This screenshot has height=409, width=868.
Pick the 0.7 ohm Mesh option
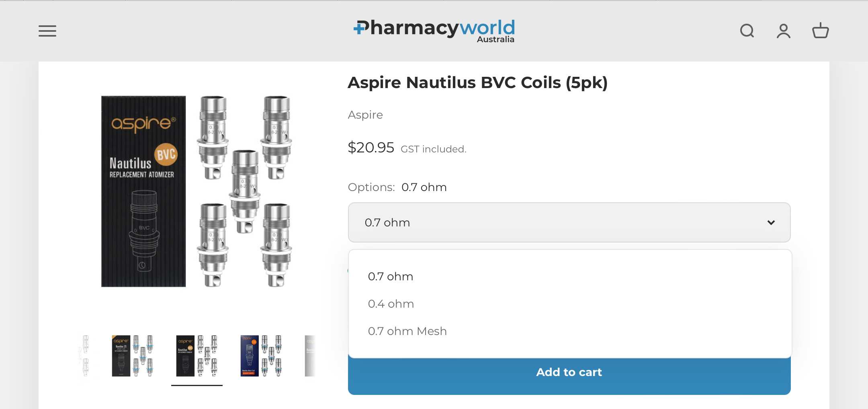(x=407, y=331)
